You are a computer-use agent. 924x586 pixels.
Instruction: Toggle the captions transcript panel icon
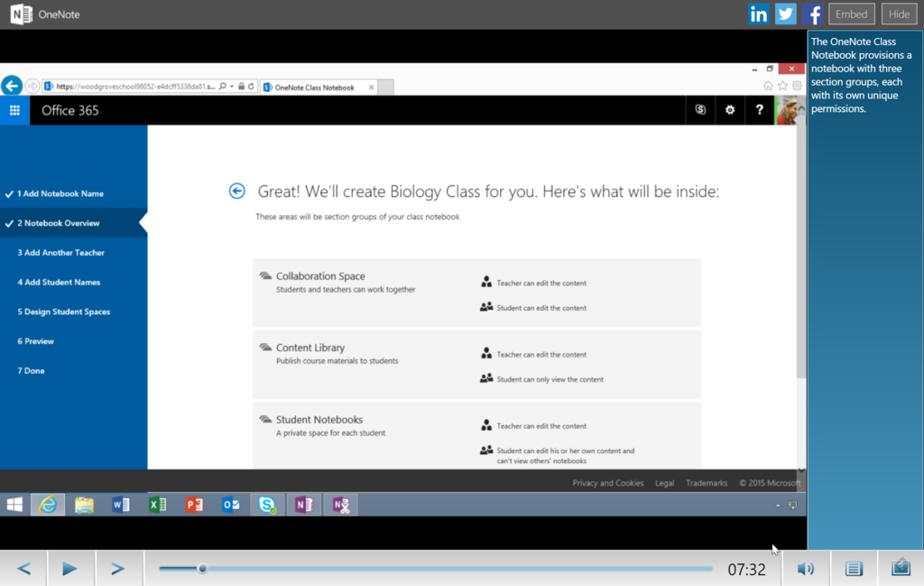[x=854, y=568]
